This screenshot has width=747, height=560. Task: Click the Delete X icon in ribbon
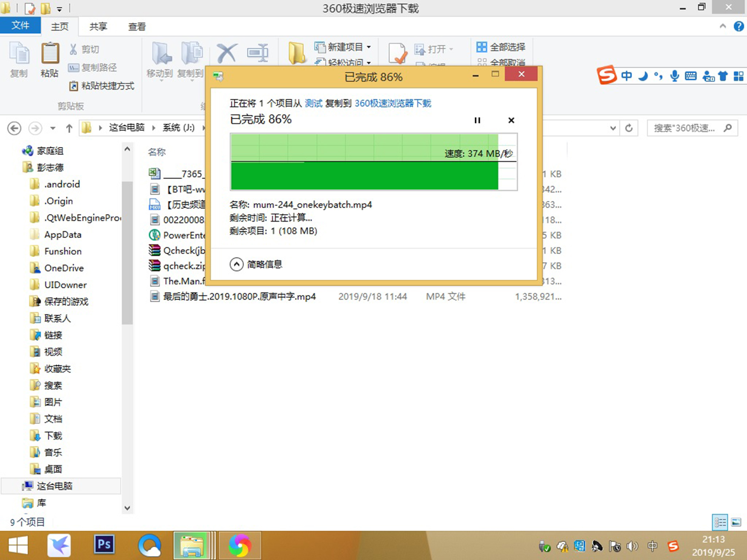[x=226, y=53]
